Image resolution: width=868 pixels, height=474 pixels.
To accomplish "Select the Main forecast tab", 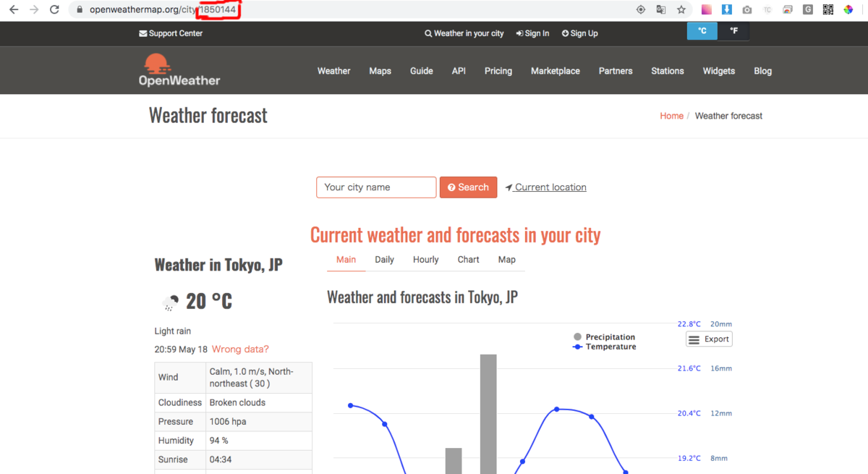I will tap(346, 260).
